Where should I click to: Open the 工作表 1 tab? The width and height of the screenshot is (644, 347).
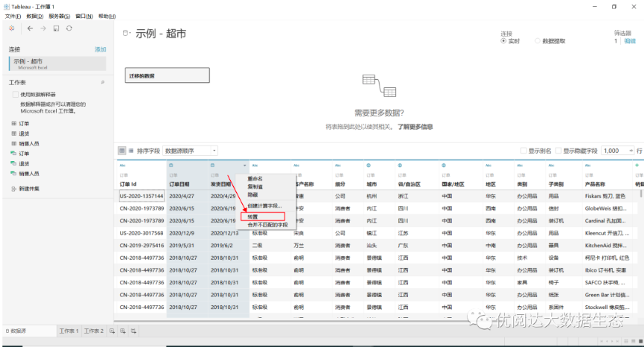point(69,331)
